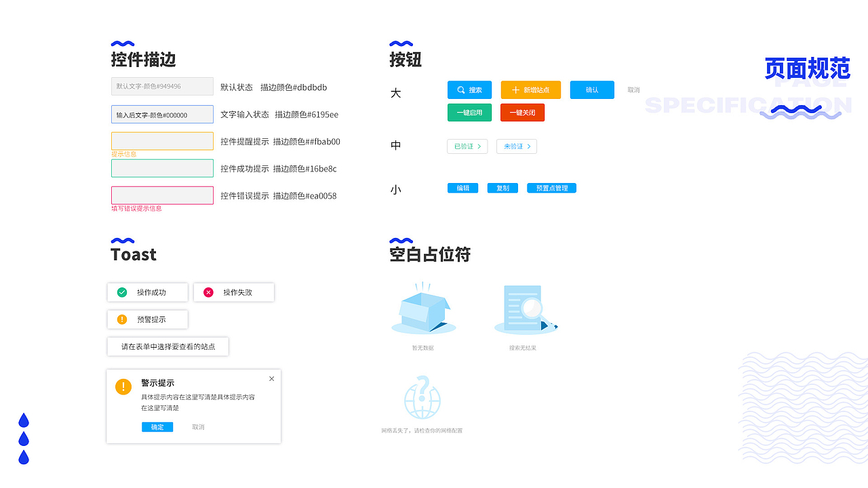This screenshot has height=488, width=868.
Task: Select the small 编辑 button
Action: [x=462, y=188]
